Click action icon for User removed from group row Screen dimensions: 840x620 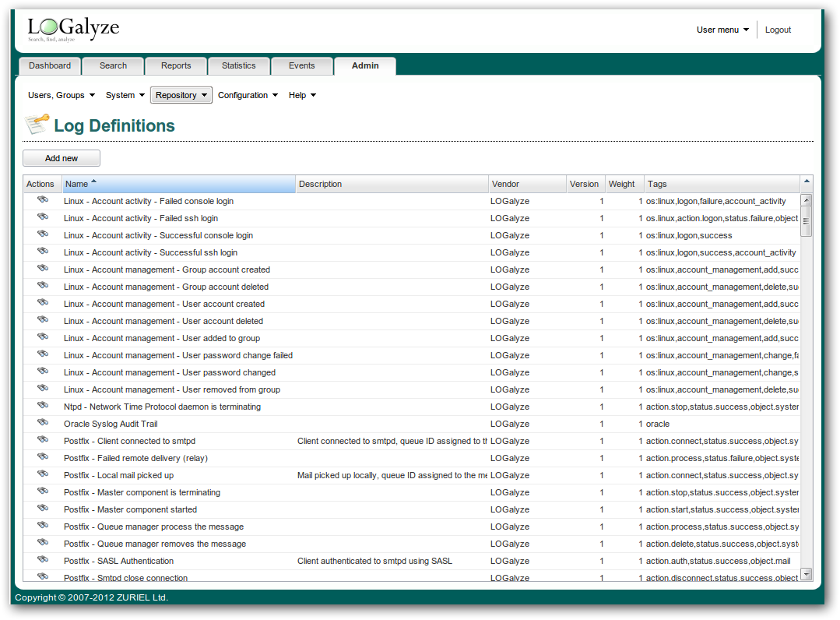coord(43,389)
